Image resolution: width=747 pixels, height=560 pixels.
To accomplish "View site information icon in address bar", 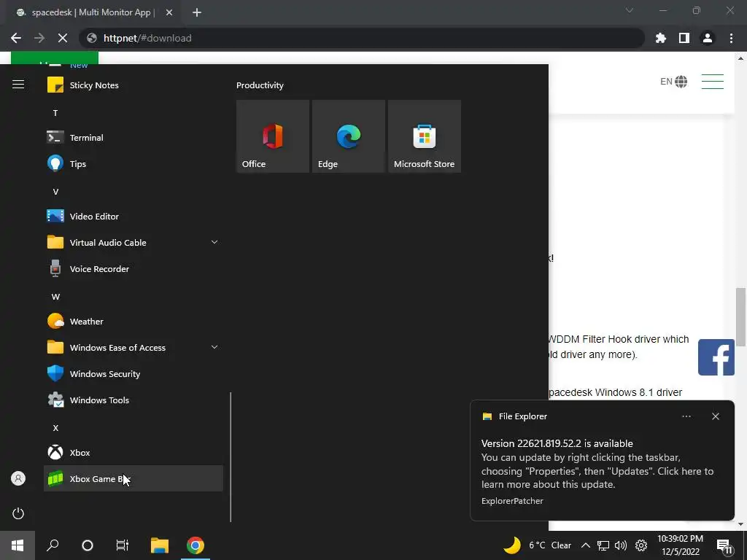I will 92,38.
